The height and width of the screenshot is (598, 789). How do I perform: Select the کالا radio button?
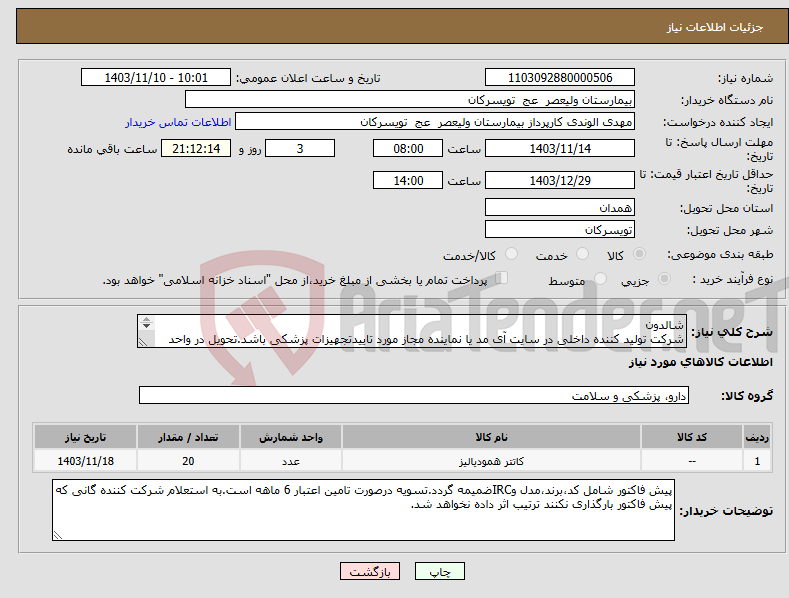click(x=640, y=254)
